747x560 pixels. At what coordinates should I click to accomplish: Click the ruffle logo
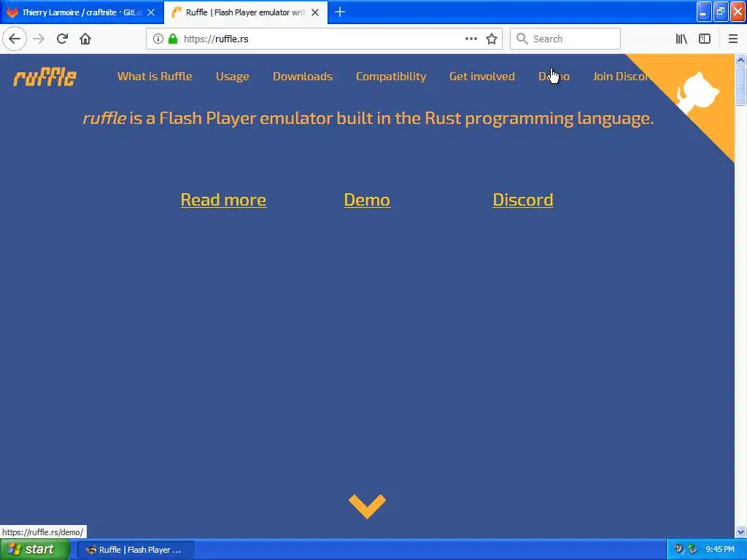click(x=45, y=77)
